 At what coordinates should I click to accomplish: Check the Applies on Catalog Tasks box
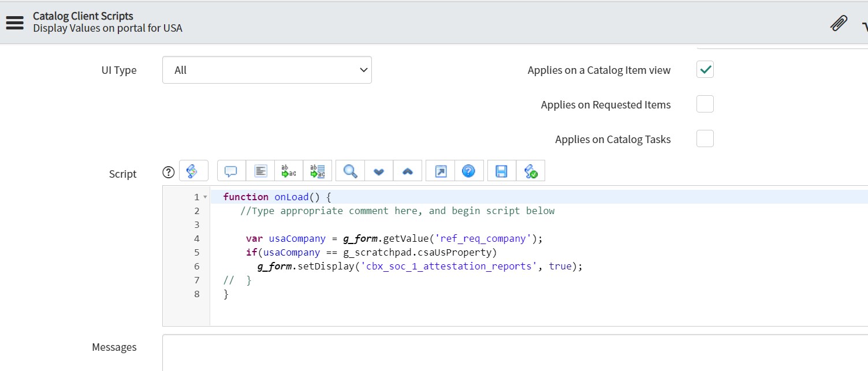coord(705,139)
